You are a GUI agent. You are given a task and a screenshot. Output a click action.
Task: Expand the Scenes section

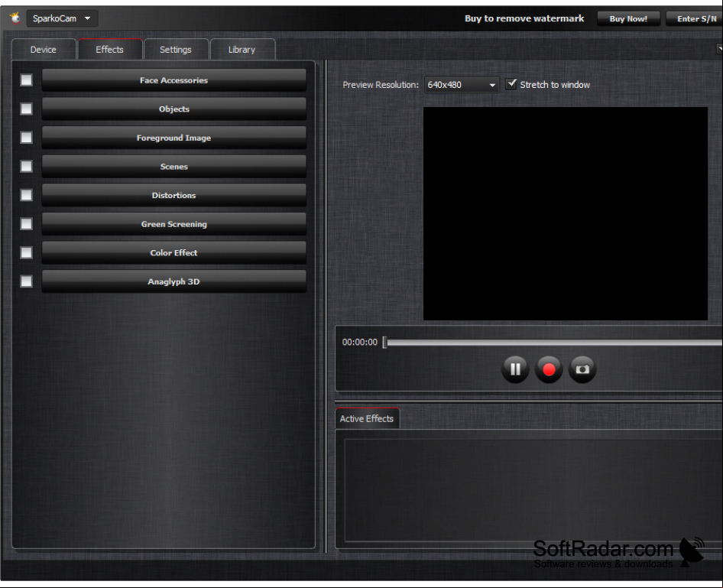[173, 167]
